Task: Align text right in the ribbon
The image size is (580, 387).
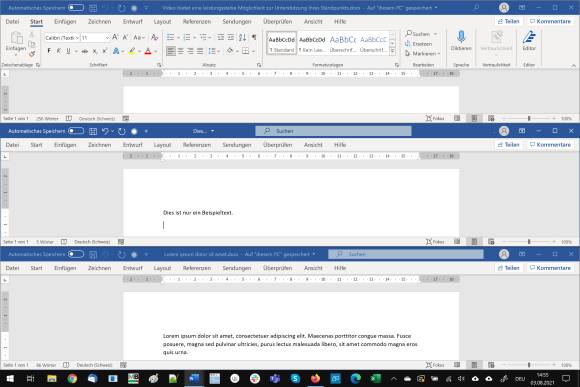Action: (x=190, y=51)
